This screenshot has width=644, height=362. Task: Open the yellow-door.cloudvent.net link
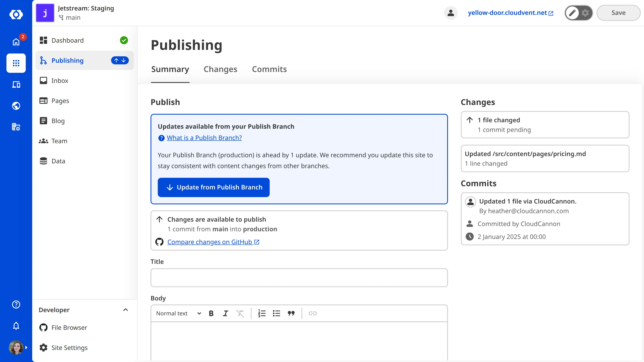coord(511,13)
